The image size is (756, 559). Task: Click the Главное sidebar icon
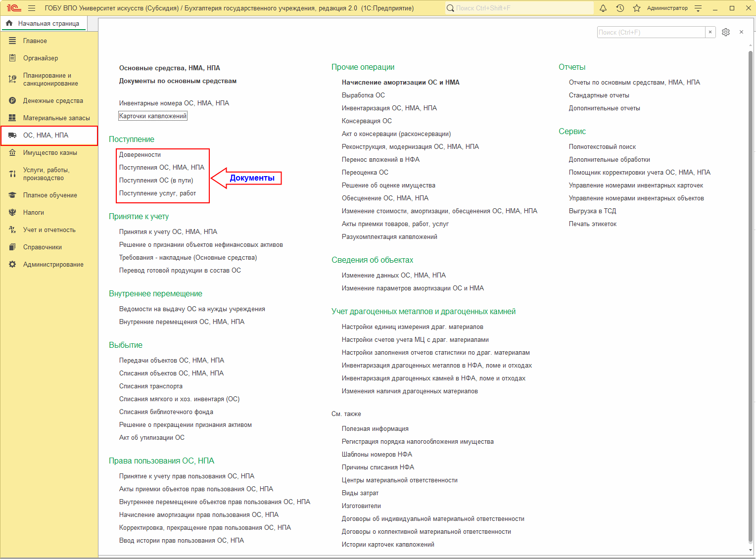coord(12,41)
